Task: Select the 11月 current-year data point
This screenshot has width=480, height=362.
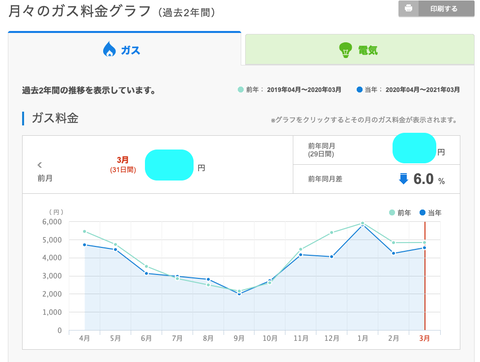Action: tap(301, 255)
